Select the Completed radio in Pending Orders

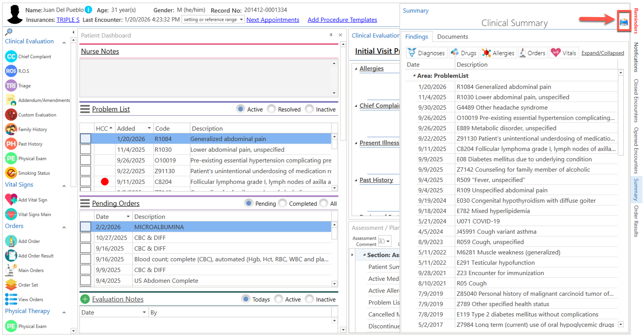tap(282, 203)
